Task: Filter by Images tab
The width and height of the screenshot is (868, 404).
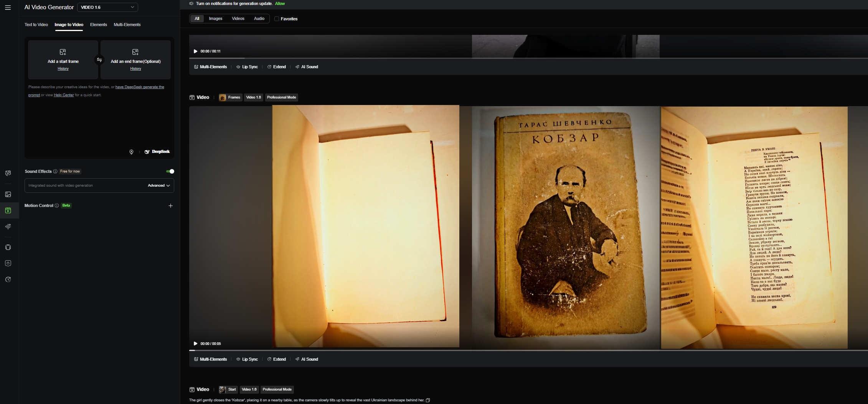Action: (216, 18)
